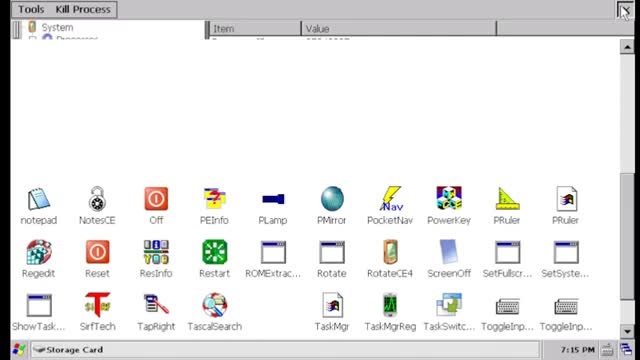Open the ROMExtrac... program icon

click(x=273, y=252)
